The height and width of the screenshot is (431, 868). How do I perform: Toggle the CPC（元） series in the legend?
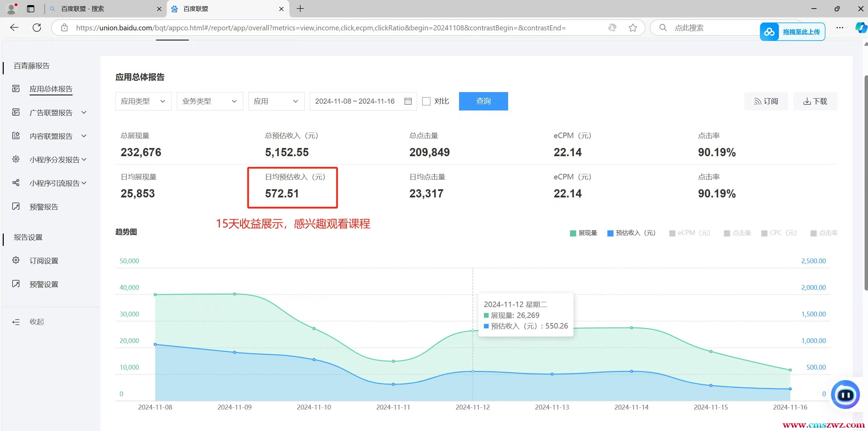779,233
